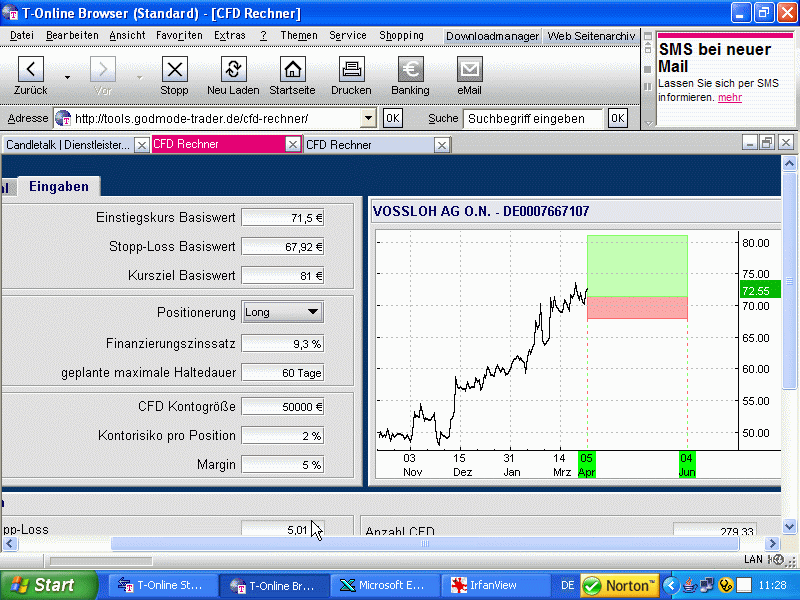This screenshot has width=800, height=600.
Task: Click Finanzierungszinssatz field 9,3 %
Action: [x=283, y=344]
